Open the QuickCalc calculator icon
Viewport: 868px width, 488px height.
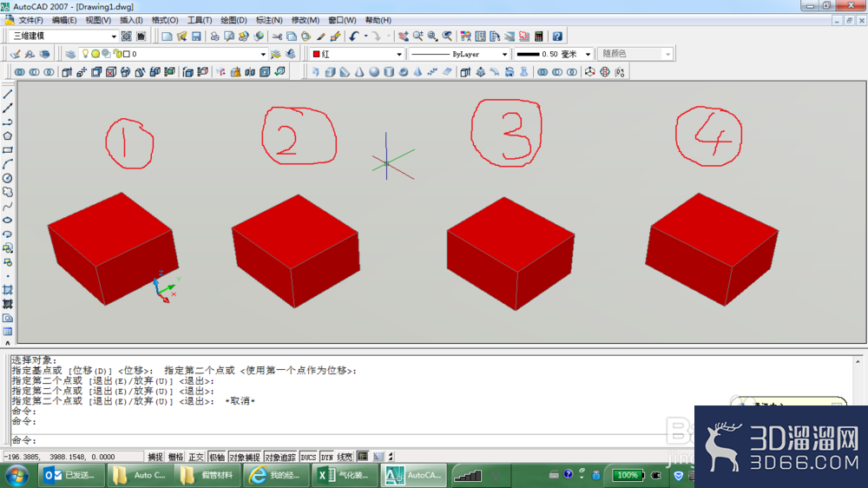coord(539,36)
